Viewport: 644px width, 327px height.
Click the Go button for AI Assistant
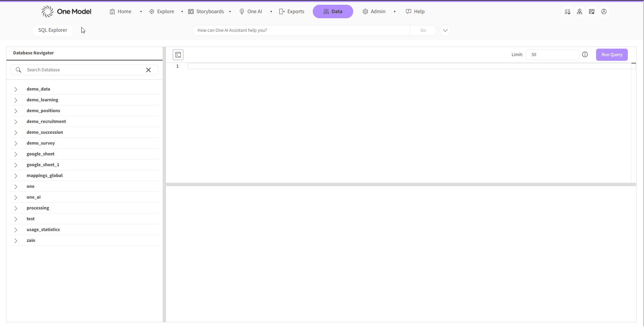pyautogui.click(x=423, y=30)
